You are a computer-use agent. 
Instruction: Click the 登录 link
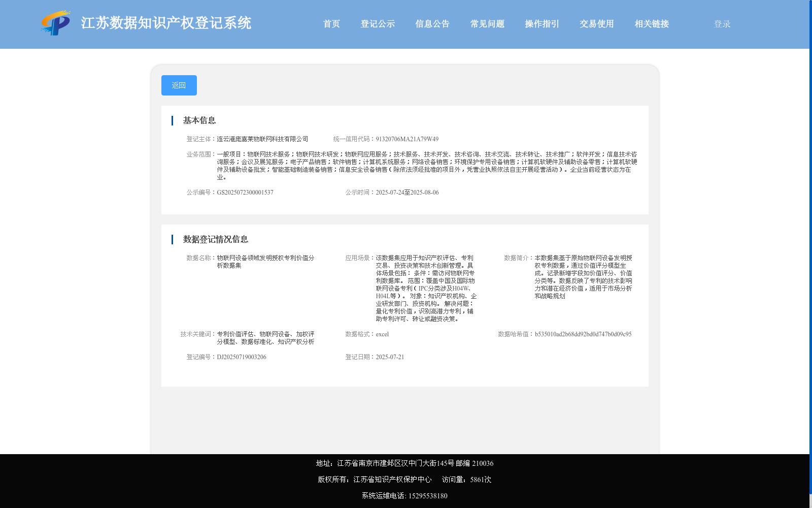tap(722, 24)
